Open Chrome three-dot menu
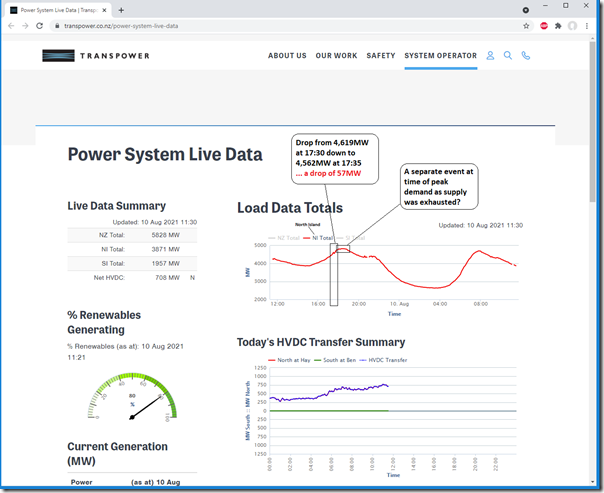 point(587,26)
